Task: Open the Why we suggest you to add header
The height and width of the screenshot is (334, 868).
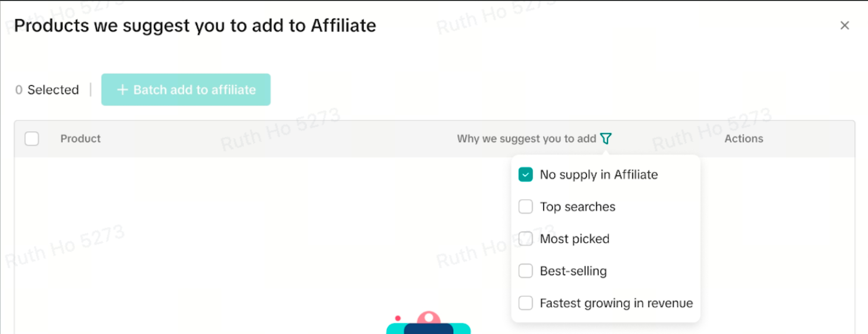Action: [x=526, y=139]
